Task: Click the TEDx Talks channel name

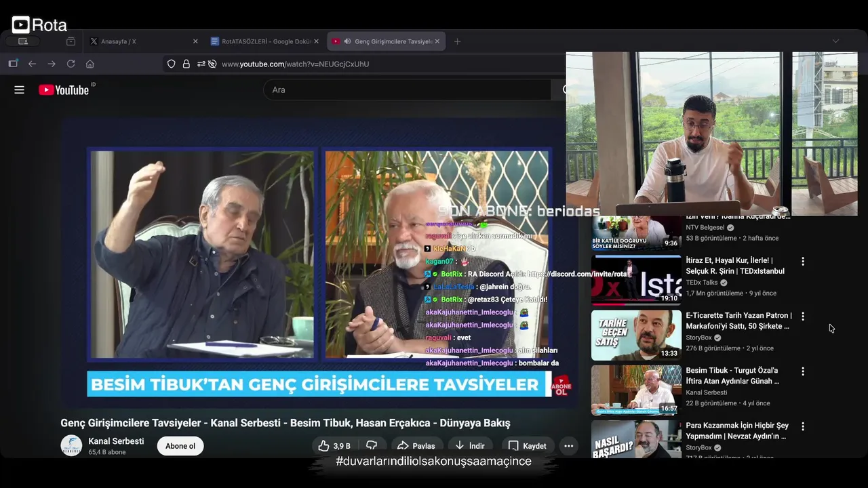Action: (701, 283)
